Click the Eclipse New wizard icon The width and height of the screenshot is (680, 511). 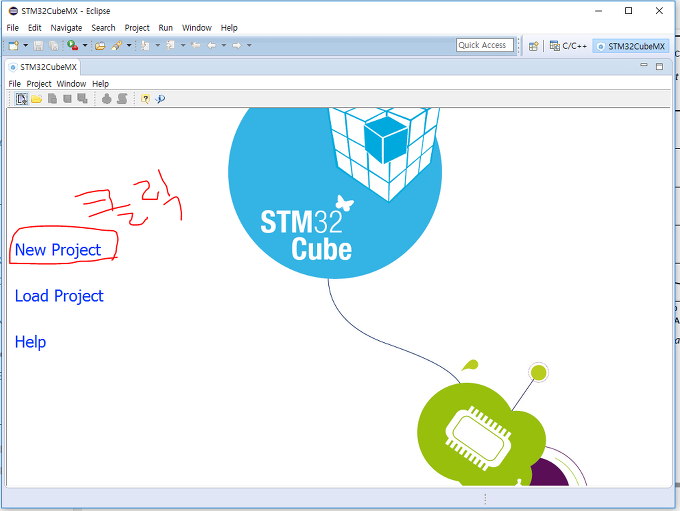click(13, 46)
